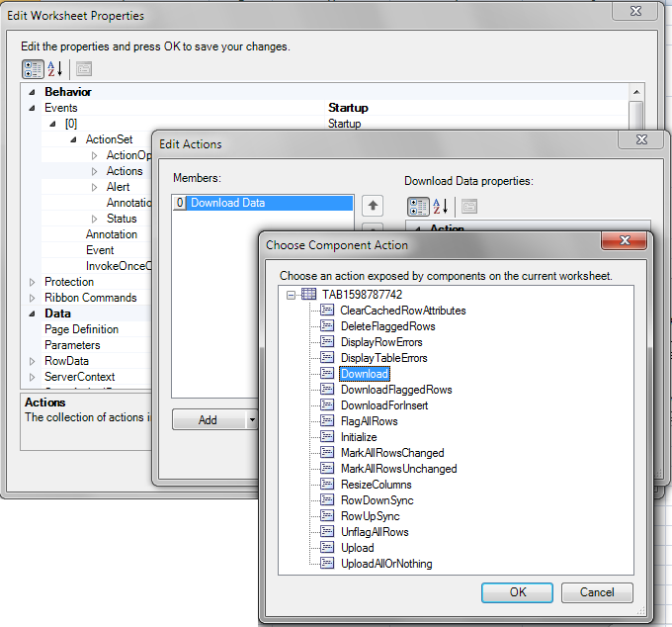Click icon beside DownloadForInsert
The width and height of the screenshot is (672, 627).
[x=327, y=405]
